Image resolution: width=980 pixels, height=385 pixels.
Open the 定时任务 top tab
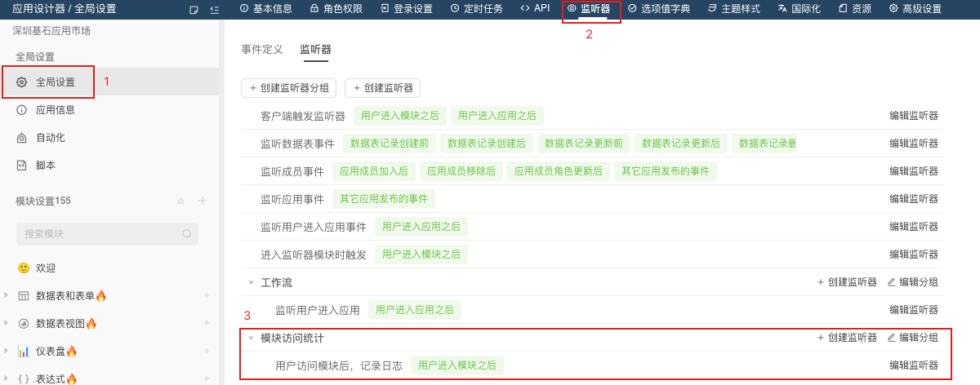479,9
